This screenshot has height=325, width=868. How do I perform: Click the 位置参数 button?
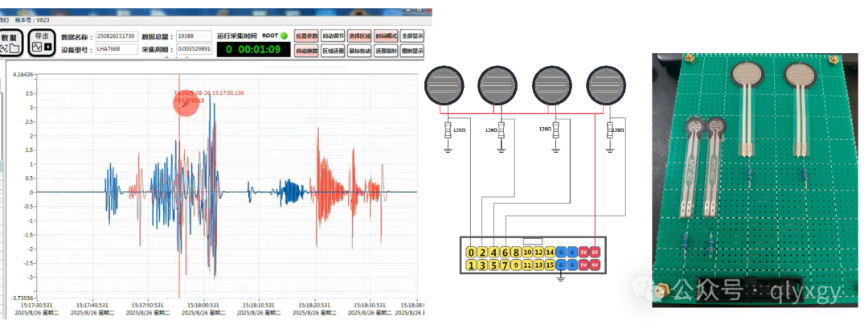(306, 36)
